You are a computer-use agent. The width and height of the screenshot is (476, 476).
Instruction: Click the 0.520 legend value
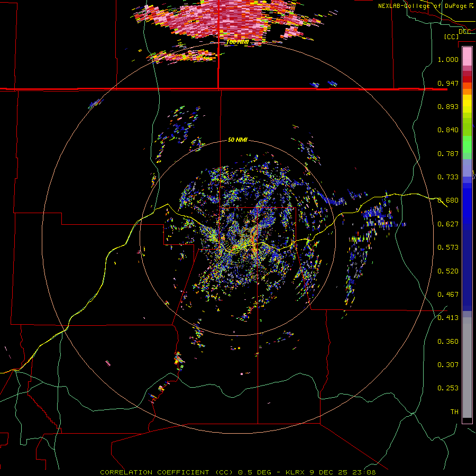coord(448,271)
